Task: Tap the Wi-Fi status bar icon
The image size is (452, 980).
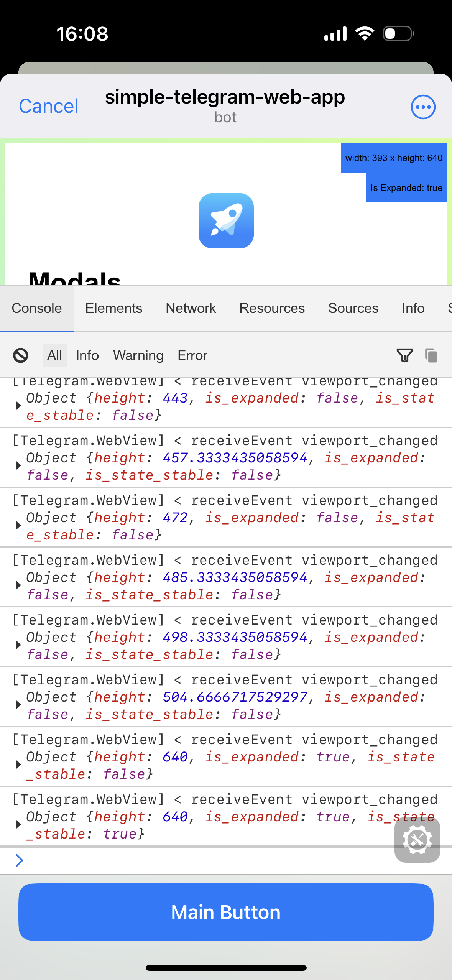Action: [365, 34]
